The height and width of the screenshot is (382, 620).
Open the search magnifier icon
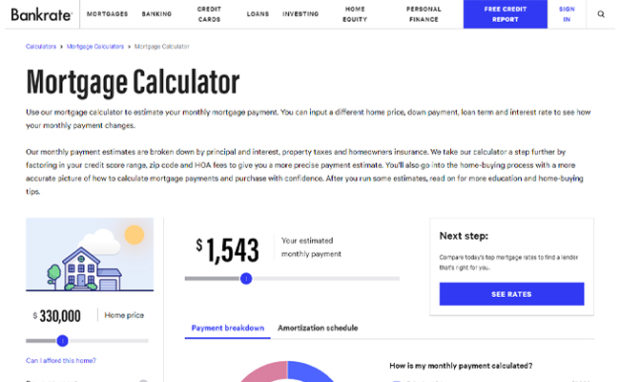point(601,14)
